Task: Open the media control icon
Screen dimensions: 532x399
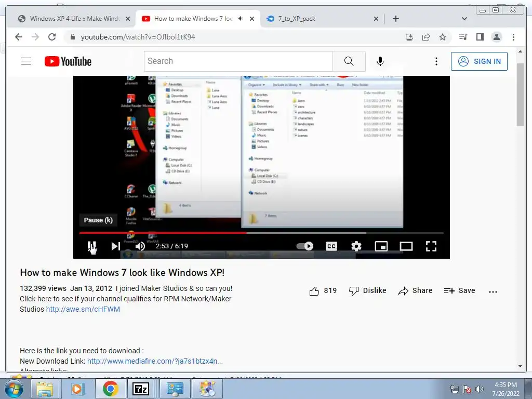Action: (x=463, y=37)
